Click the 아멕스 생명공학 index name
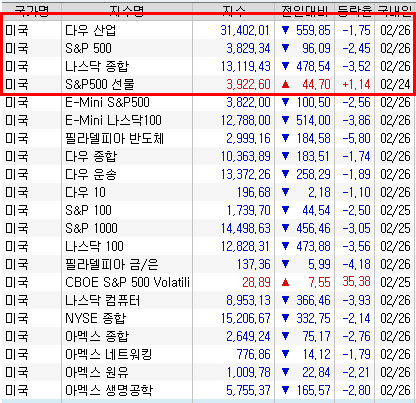Image resolution: width=416 pixels, height=403 pixels. pos(109,390)
